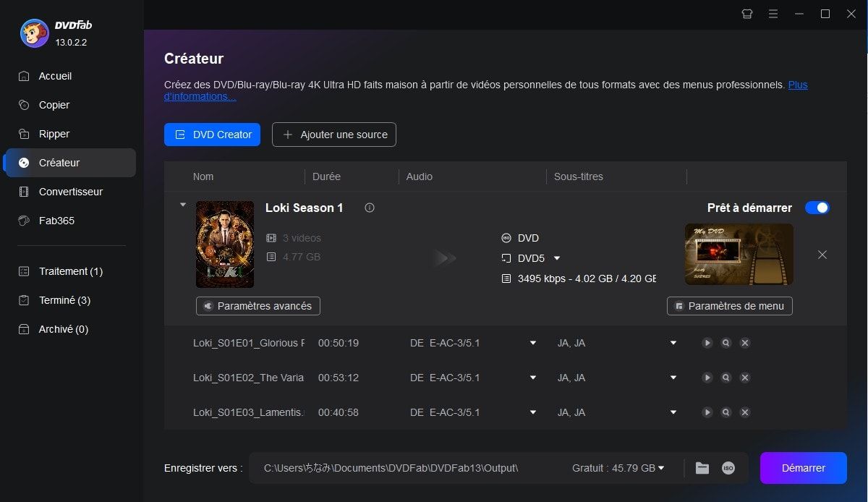Click the search icon on Loki_S01E01 row
Viewport: 868px width, 502px height.
pyautogui.click(x=726, y=343)
